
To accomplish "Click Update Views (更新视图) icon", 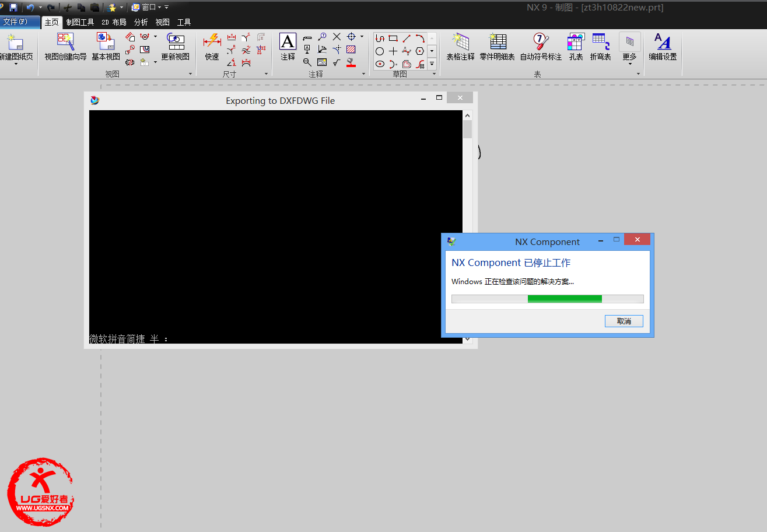I will click(176, 47).
